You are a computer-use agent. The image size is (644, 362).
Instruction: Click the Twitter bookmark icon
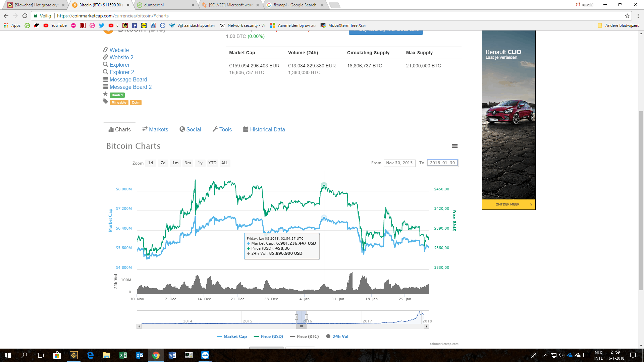(101, 25)
